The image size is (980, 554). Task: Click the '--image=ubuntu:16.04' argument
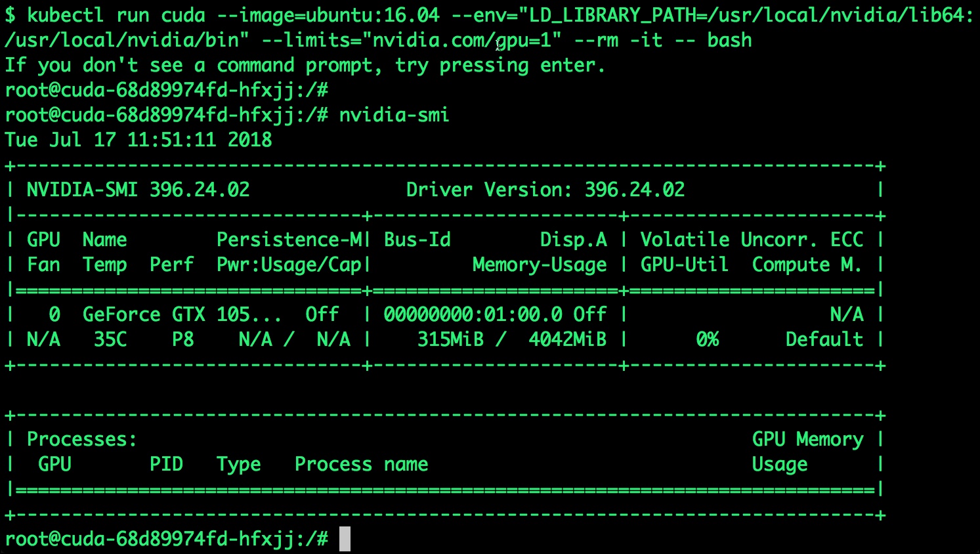tap(328, 15)
